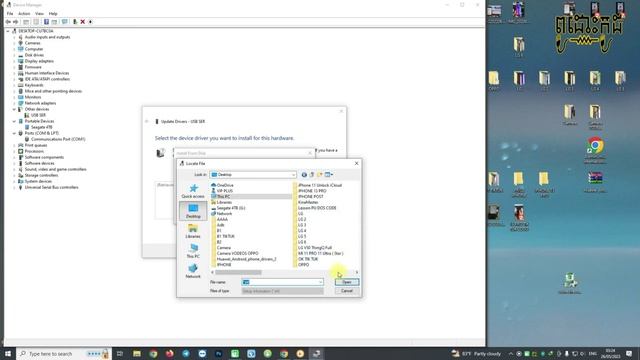This screenshot has width=640, height=360.
Task: Select This PC in the places bar
Action: (193, 251)
